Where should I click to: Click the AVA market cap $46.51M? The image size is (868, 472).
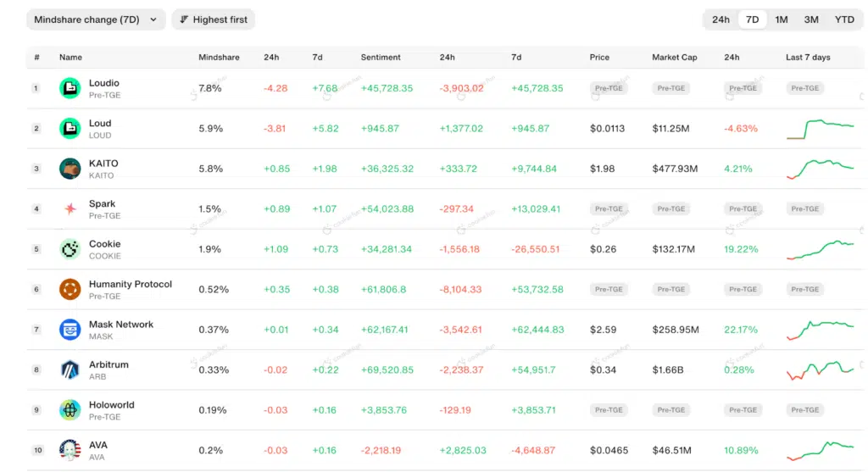click(671, 451)
